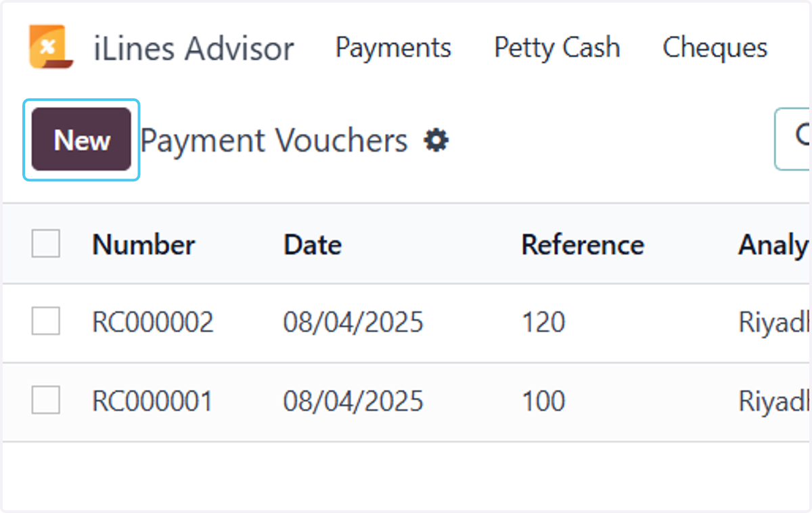Click the date of voucher RC000001

coord(353,401)
